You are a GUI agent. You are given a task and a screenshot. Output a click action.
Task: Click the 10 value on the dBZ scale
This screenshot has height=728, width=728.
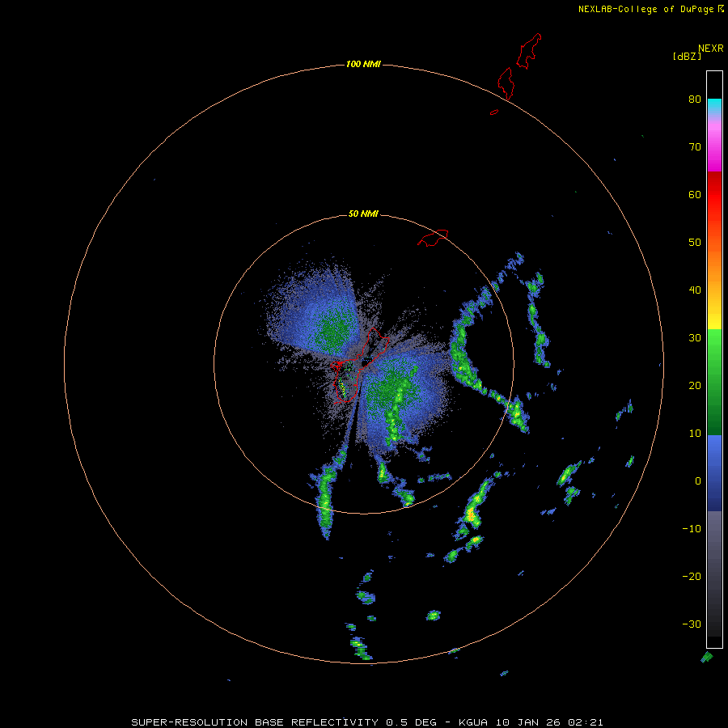[x=695, y=434]
